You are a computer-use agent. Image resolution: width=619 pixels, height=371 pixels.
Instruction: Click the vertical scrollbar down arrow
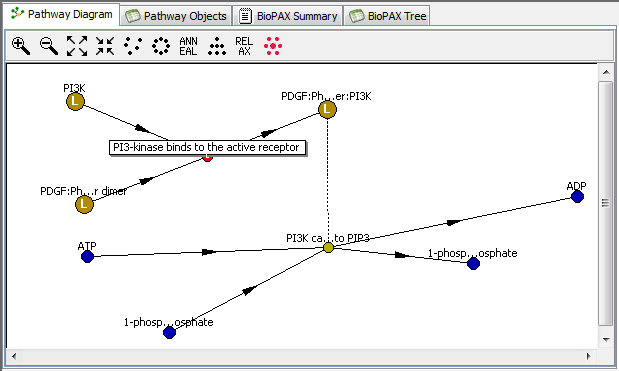[x=606, y=339]
